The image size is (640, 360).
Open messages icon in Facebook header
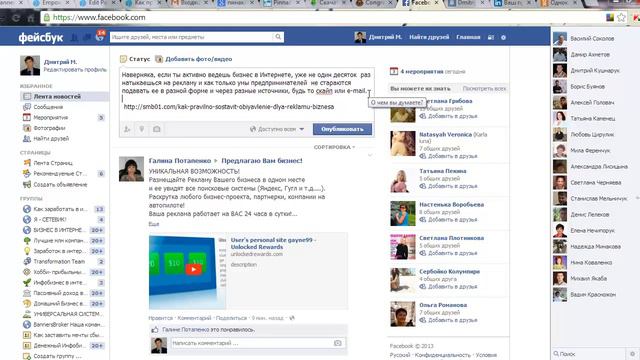pyautogui.click(x=87, y=38)
